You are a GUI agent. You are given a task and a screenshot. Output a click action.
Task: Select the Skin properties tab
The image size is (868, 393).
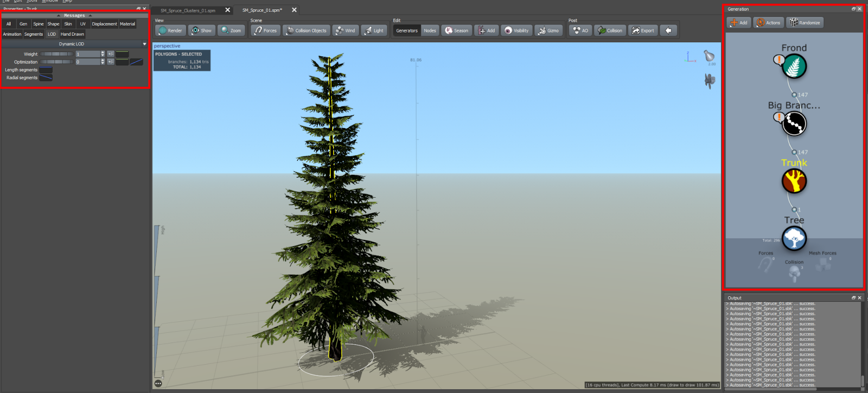(x=68, y=24)
